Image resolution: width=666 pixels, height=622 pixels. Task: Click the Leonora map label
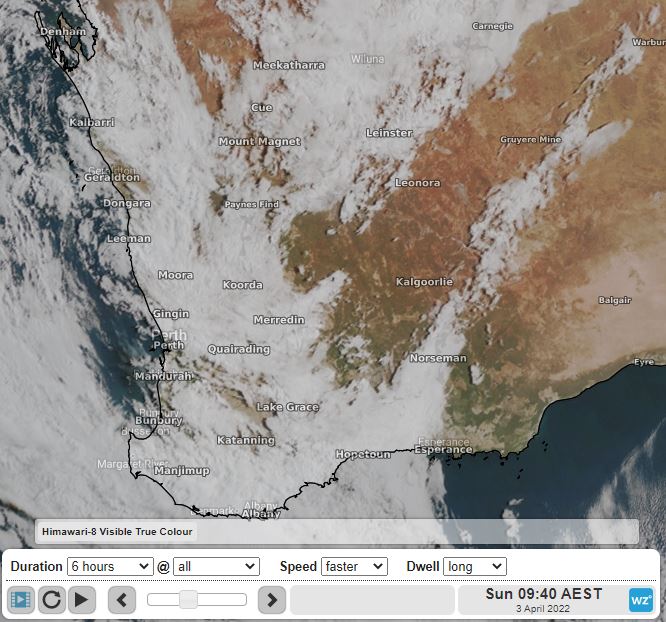[x=418, y=183]
